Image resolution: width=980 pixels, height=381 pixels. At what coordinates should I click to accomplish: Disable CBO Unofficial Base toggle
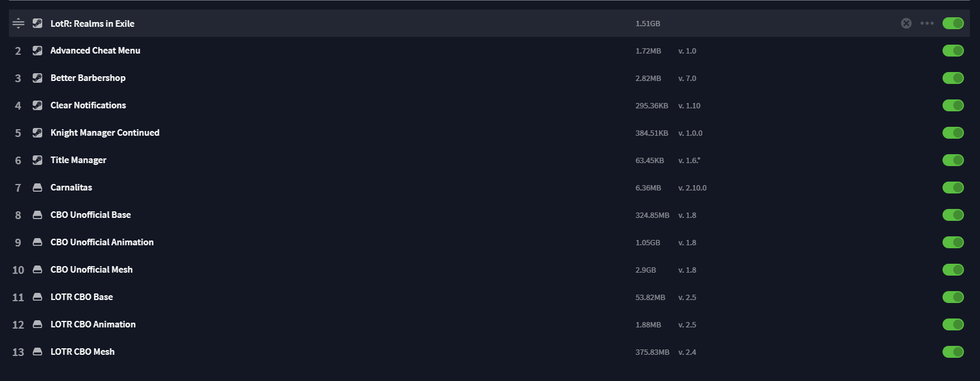pos(953,215)
